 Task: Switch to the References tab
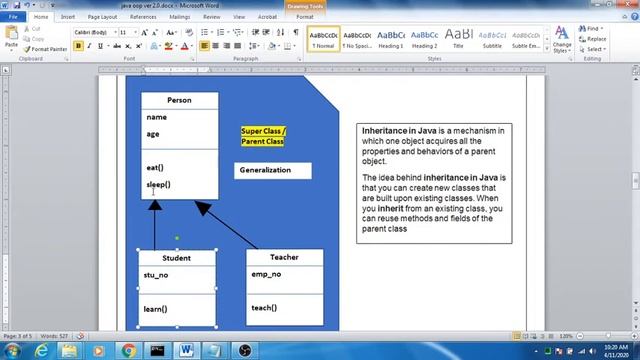(x=143, y=17)
